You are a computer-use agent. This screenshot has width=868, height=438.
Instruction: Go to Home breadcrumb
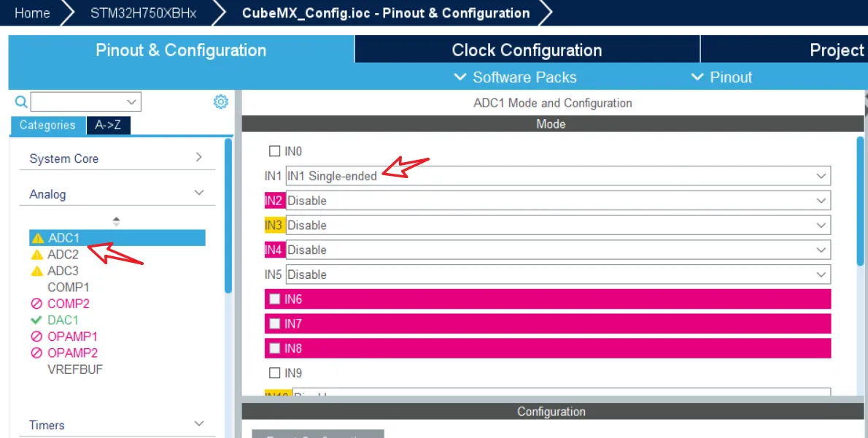32,12
